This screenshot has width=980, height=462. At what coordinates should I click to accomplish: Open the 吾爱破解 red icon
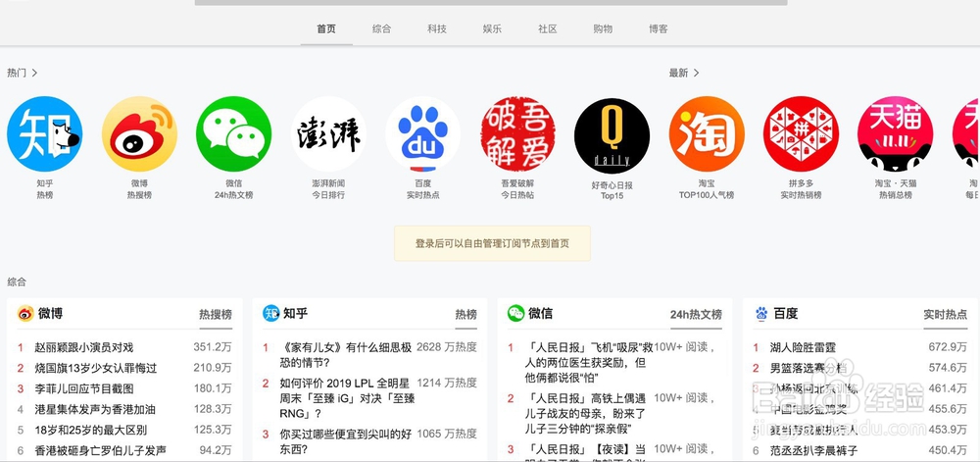click(518, 133)
